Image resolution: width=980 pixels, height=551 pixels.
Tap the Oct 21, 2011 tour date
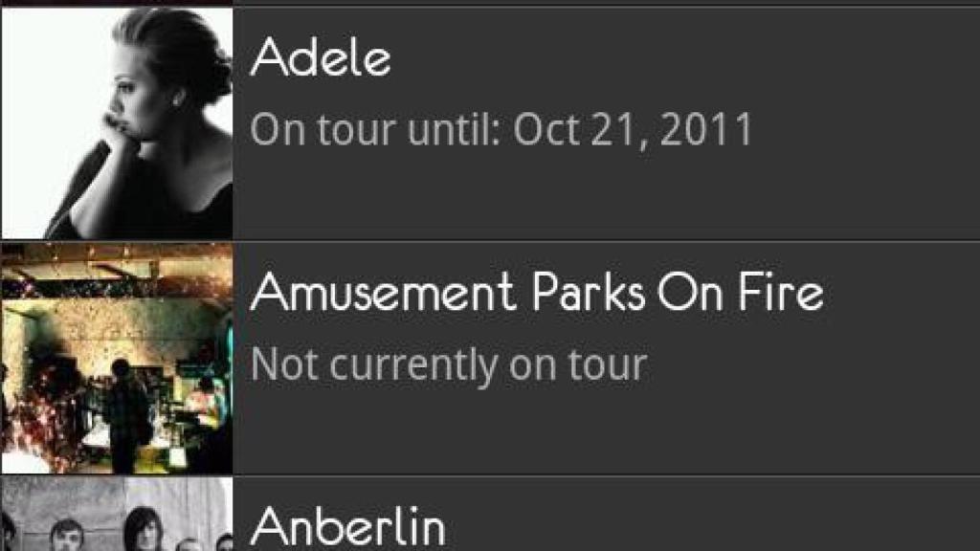[633, 130]
